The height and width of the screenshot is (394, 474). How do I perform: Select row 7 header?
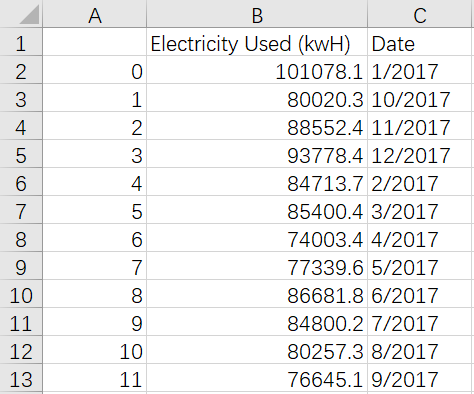click(21, 210)
